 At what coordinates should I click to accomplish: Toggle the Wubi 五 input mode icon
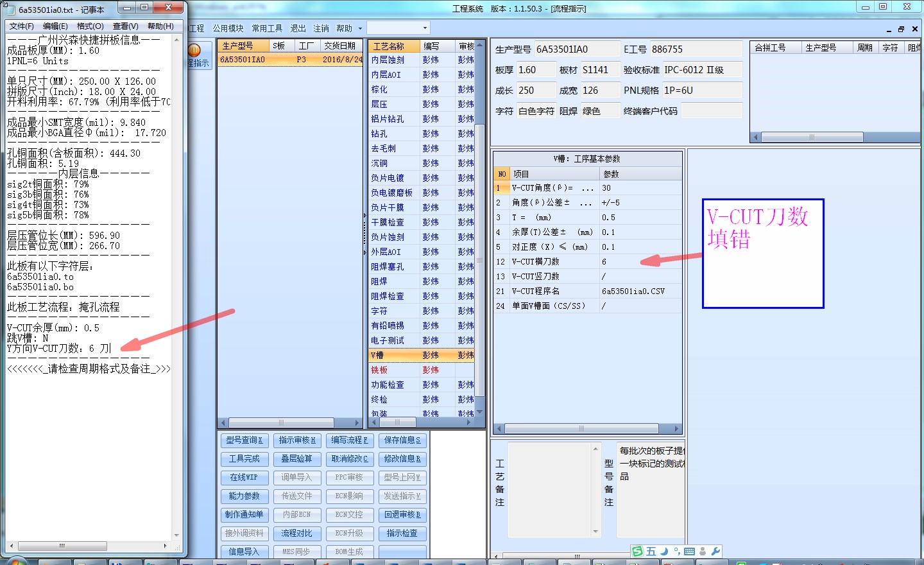click(x=651, y=552)
